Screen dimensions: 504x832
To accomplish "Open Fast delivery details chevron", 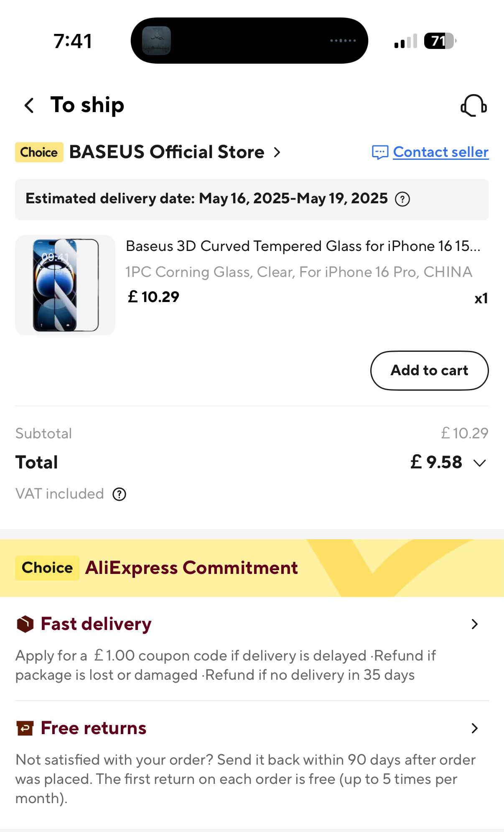I will coord(474,624).
